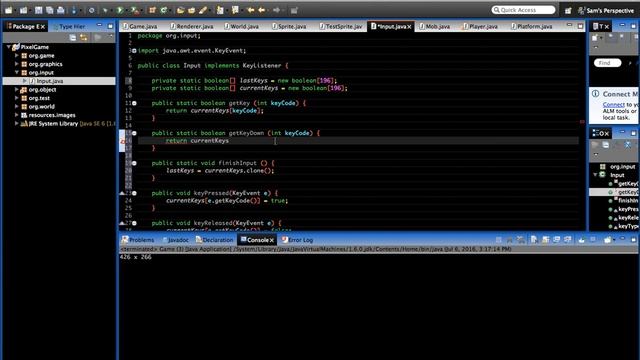Switch to the Sprite.java editor tab
Viewport: 640px width, 360px height.
coord(289,26)
